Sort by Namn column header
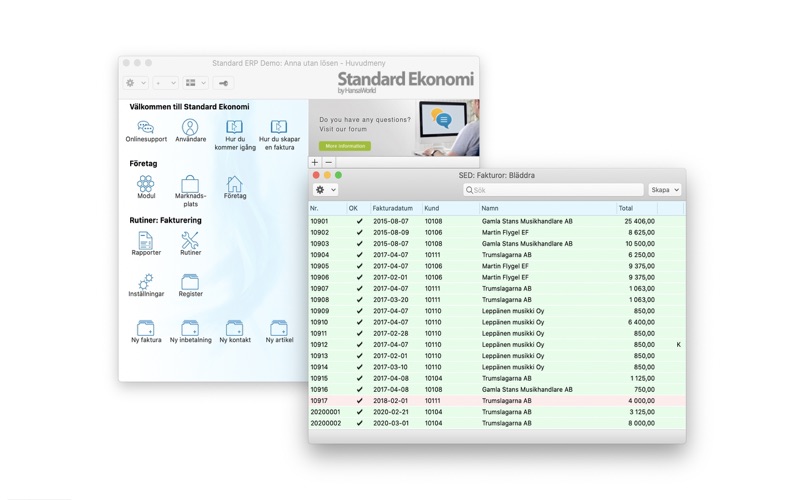The image size is (800, 500). pyautogui.click(x=547, y=208)
